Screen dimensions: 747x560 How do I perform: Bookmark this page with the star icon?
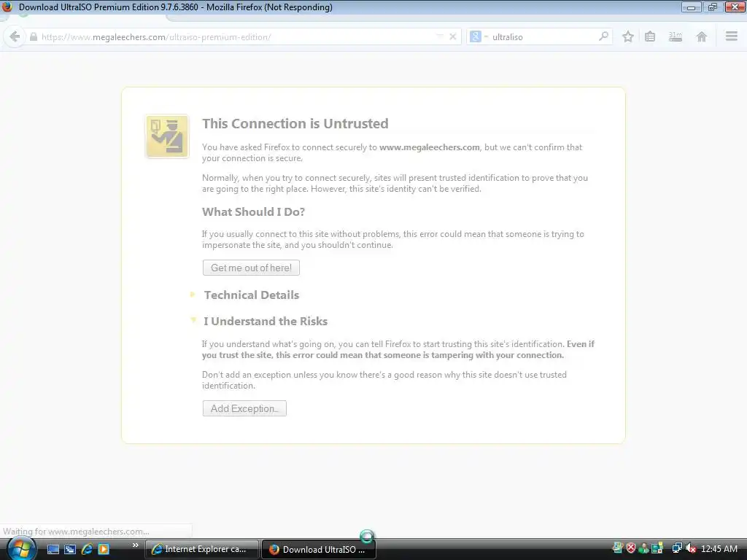[x=628, y=36]
